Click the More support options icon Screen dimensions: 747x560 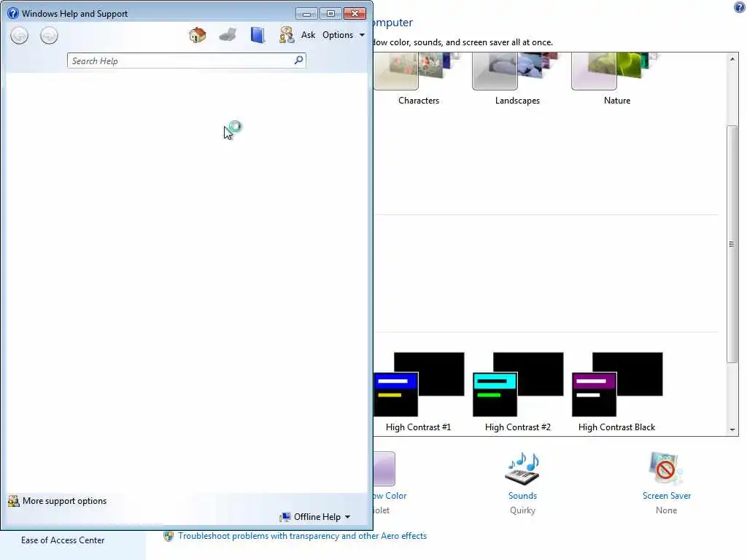coord(13,501)
